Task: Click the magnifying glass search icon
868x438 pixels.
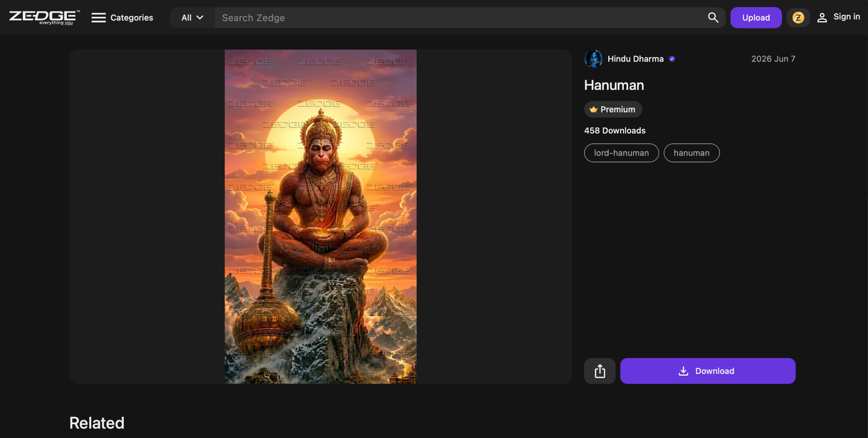Action: 713,18
